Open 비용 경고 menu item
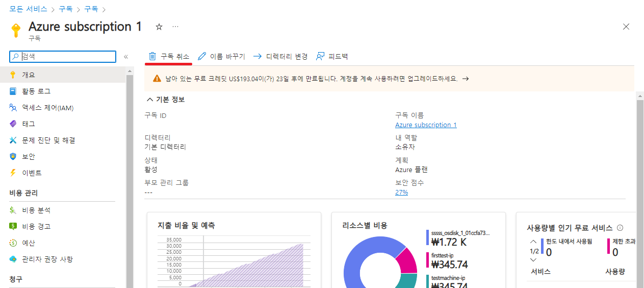Image resolution: width=644 pixels, height=288 pixels. click(x=63, y=227)
